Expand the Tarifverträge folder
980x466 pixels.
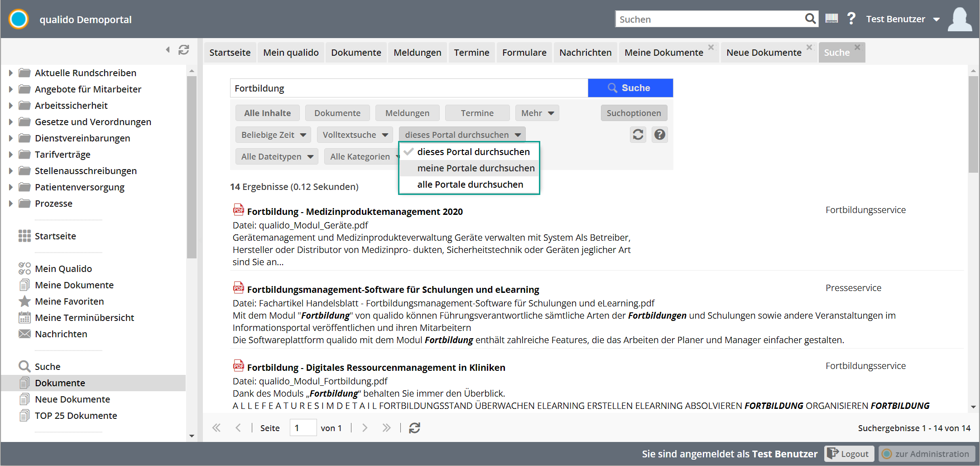click(x=11, y=155)
